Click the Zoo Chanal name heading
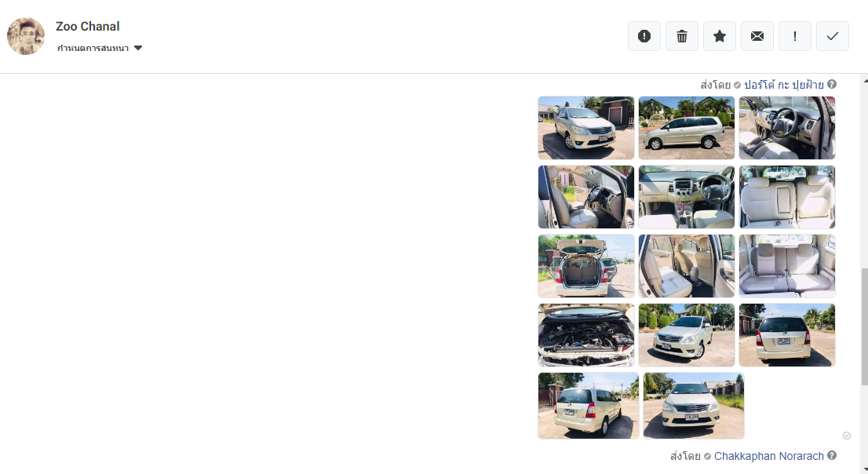Image resolution: width=868 pixels, height=474 pixels. 87,27
